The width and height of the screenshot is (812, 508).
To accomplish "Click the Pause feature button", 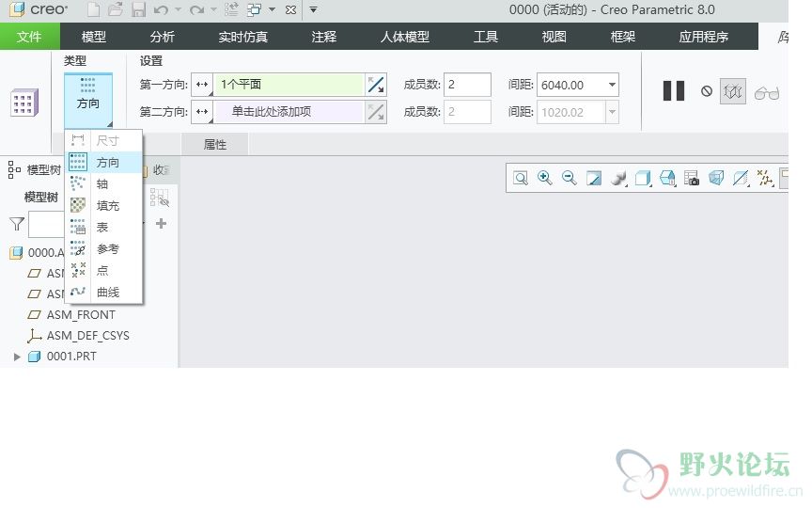I will pos(674,90).
